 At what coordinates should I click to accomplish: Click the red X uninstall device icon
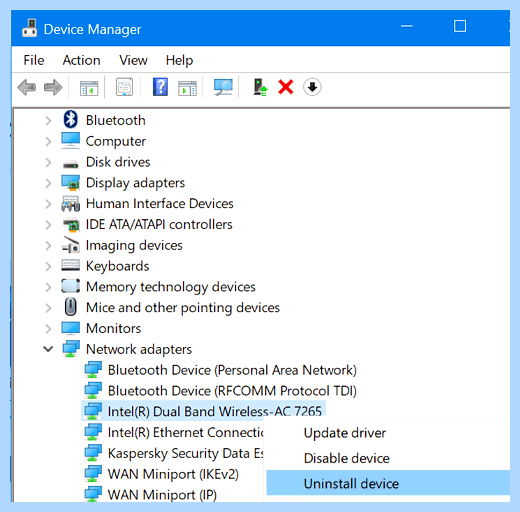click(286, 87)
